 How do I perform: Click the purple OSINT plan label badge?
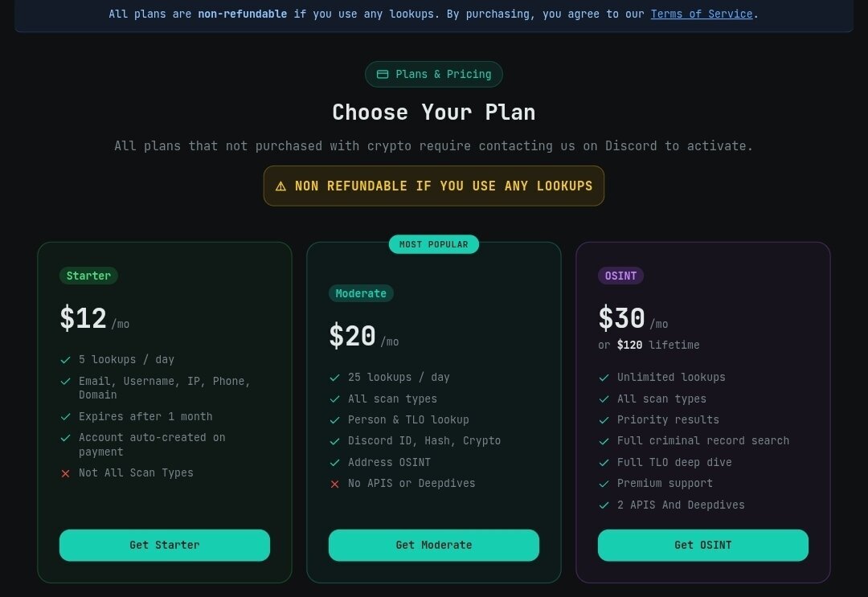620,276
